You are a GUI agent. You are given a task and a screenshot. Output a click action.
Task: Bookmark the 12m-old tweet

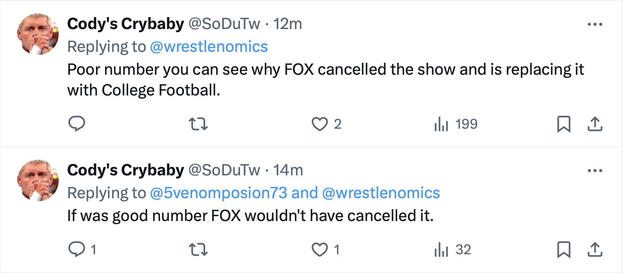pos(563,124)
